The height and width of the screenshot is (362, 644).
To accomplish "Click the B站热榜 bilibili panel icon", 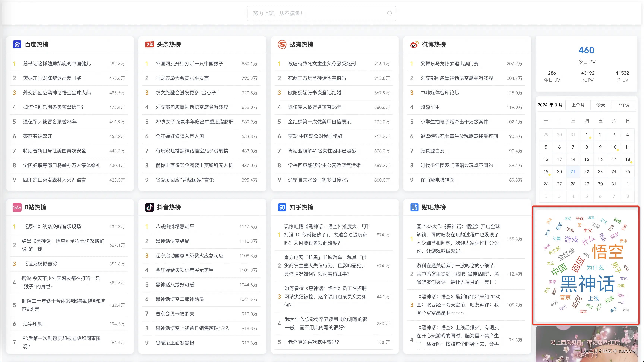I will pyautogui.click(x=17, y=207).
